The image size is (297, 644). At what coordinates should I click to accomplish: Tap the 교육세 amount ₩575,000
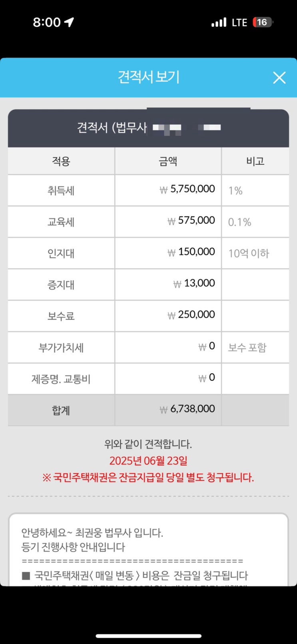pyautogui.click(x=191, y=220)
